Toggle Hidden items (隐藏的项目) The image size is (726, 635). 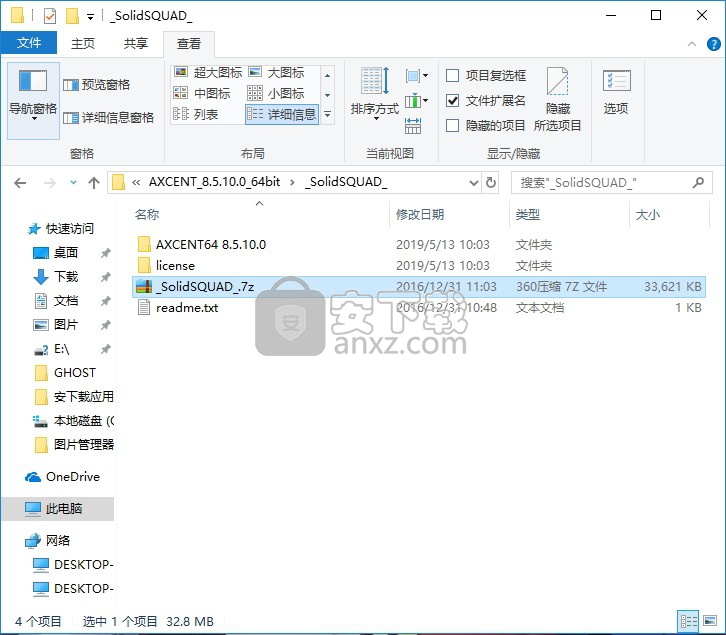coord(486,125)
